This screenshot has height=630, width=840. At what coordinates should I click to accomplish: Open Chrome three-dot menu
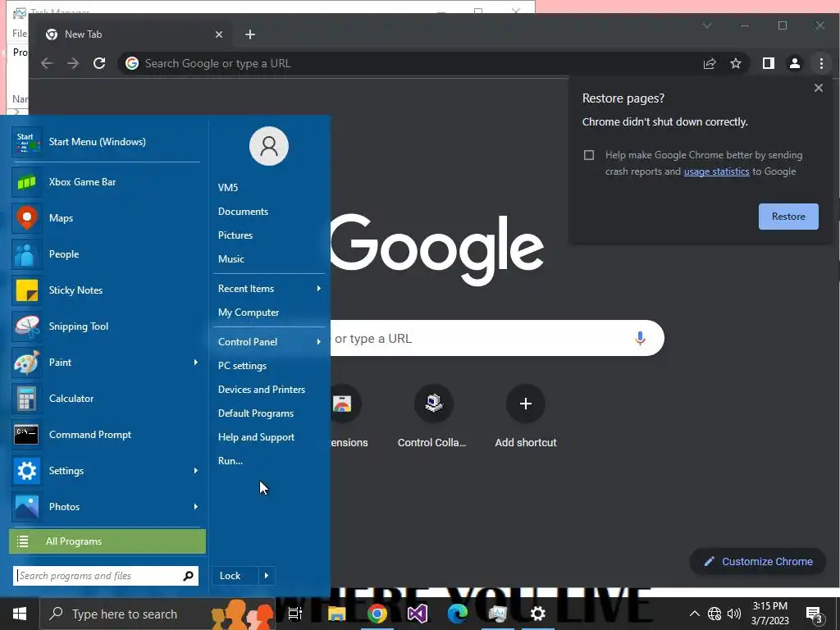click(821, 63)
